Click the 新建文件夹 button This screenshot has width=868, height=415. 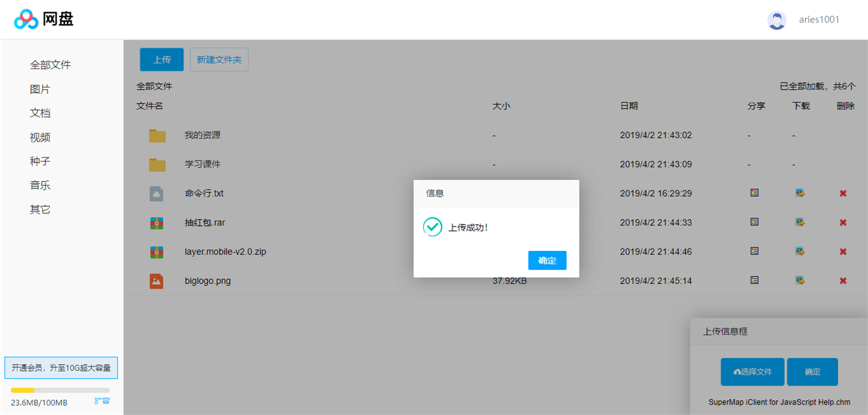pos(219,59)
